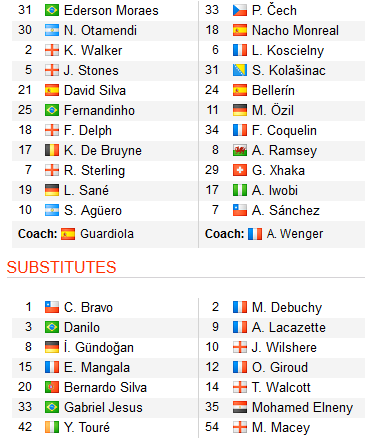
Task: Click the Bosnia flag next to S. Kolašinac
Action: click(240, 70)
